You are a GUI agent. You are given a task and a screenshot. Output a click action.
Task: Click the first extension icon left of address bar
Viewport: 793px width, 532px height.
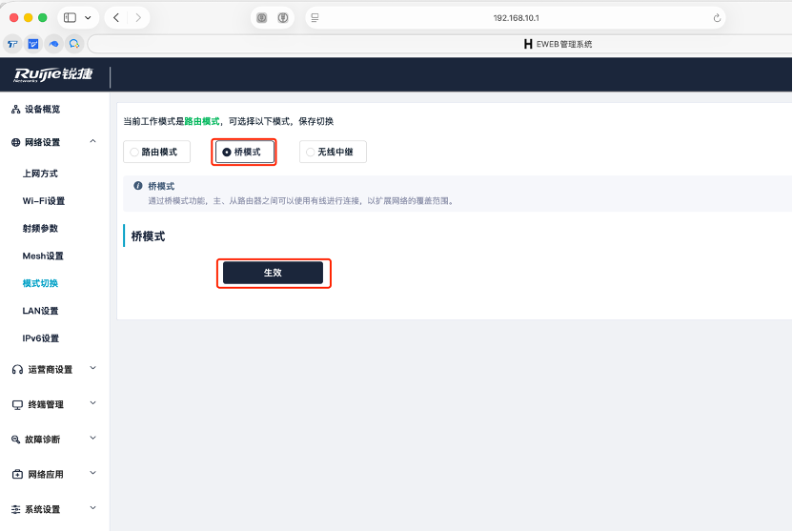tap(261, 18)
